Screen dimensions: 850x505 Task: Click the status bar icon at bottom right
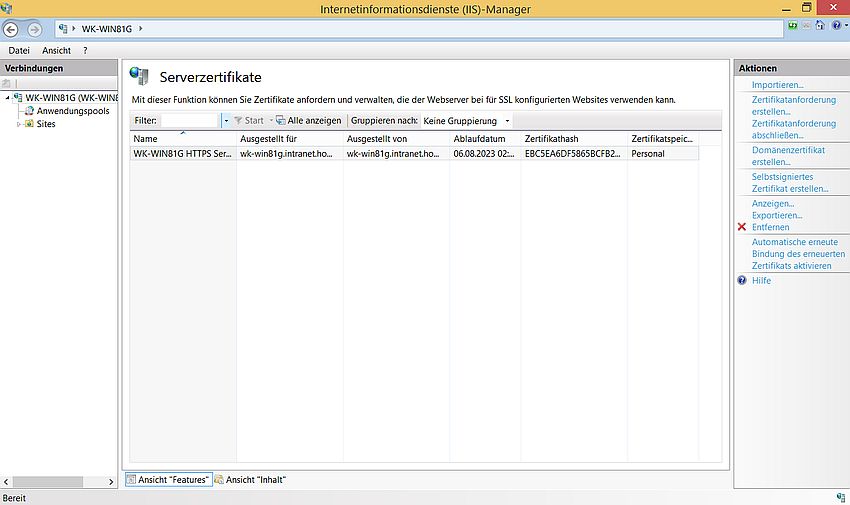pyautogui.click(x=841, y=497)
